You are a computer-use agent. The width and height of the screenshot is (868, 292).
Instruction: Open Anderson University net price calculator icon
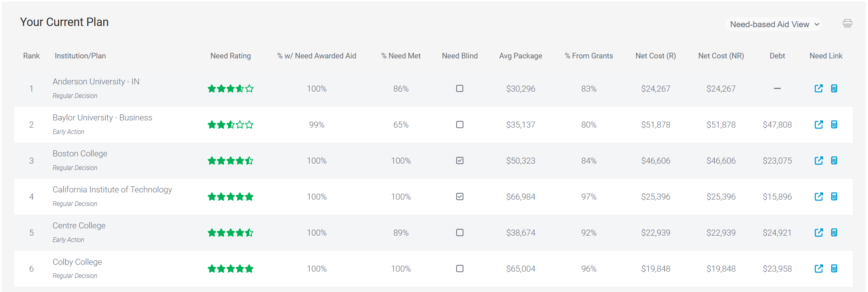834,88
